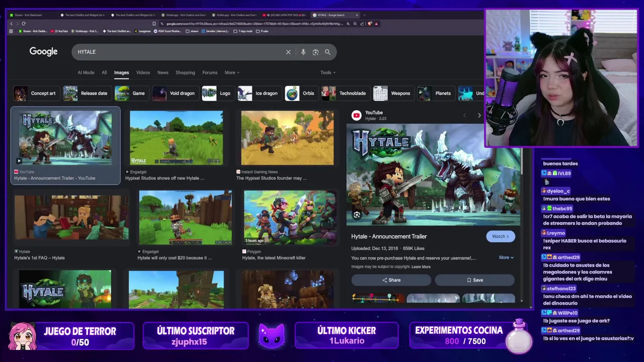Switch to the Forums tab
Screen dimensions: 644x362
tap(210, 72)
